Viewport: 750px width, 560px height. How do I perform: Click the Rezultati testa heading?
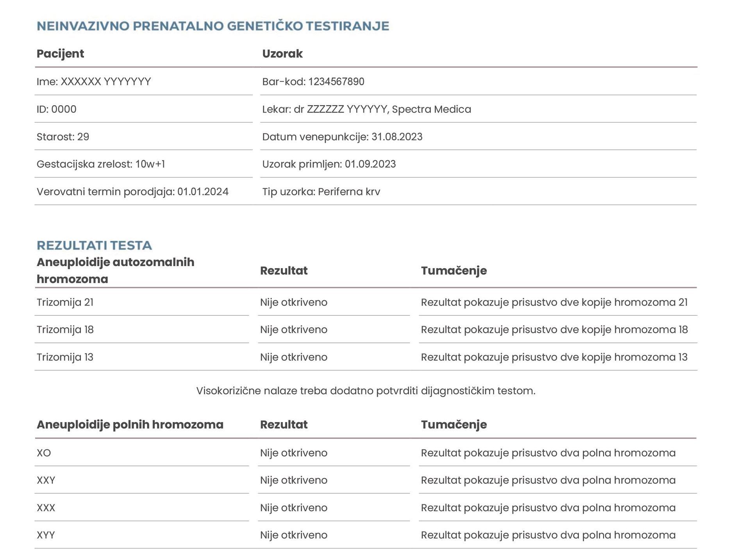[94, 245]
